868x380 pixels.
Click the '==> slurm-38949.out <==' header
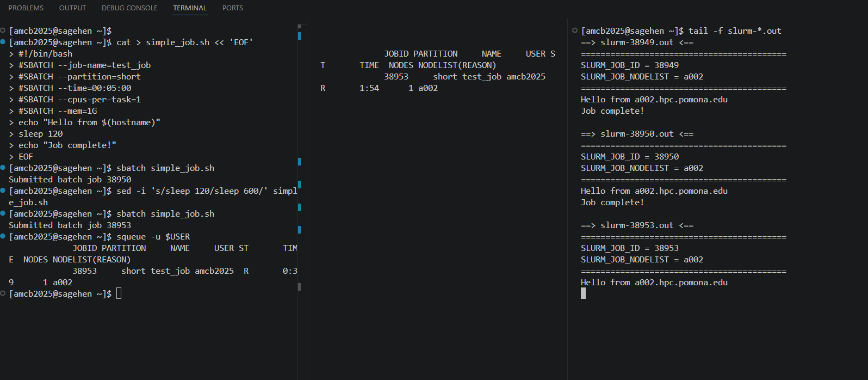637,42
